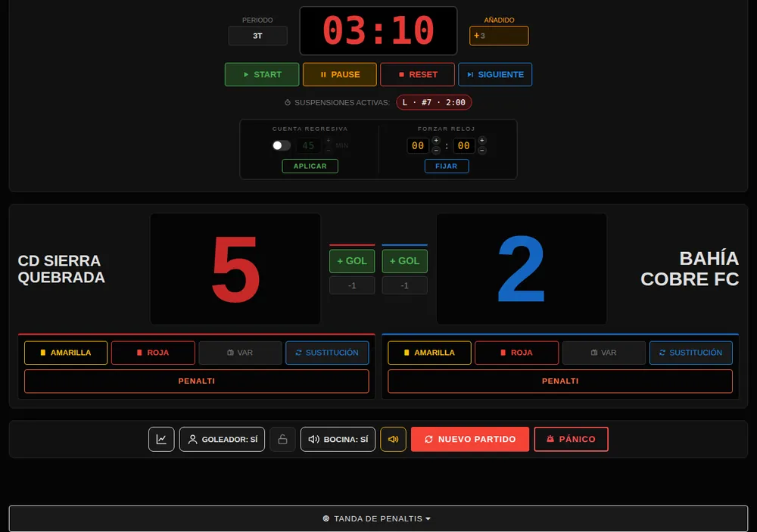757x532 pixels.
Task: Toggle the BOCINA: SÍ sound option
Action: [x=338, y=440]
